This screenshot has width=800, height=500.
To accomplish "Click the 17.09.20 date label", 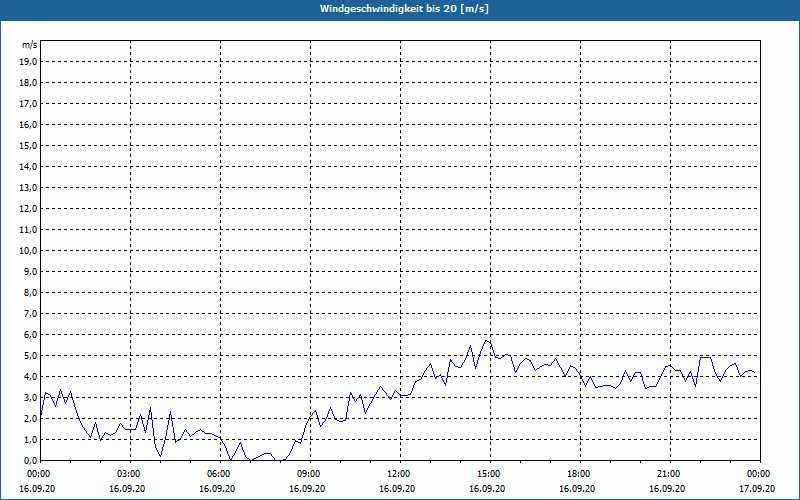I will click(757, 489).
